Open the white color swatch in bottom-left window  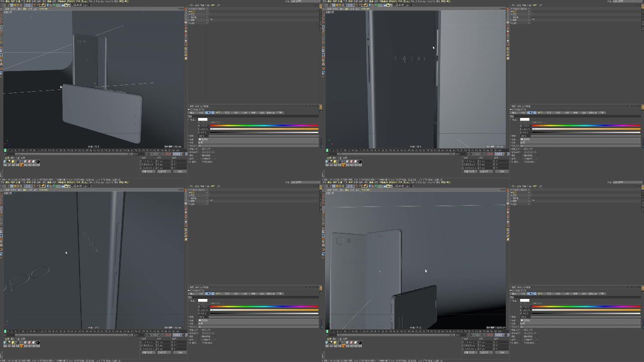[x=203, y=300]
